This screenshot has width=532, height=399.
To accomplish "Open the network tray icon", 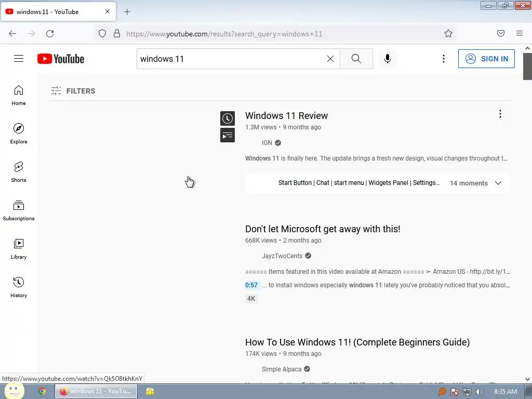I will click(x=467, y=392).
